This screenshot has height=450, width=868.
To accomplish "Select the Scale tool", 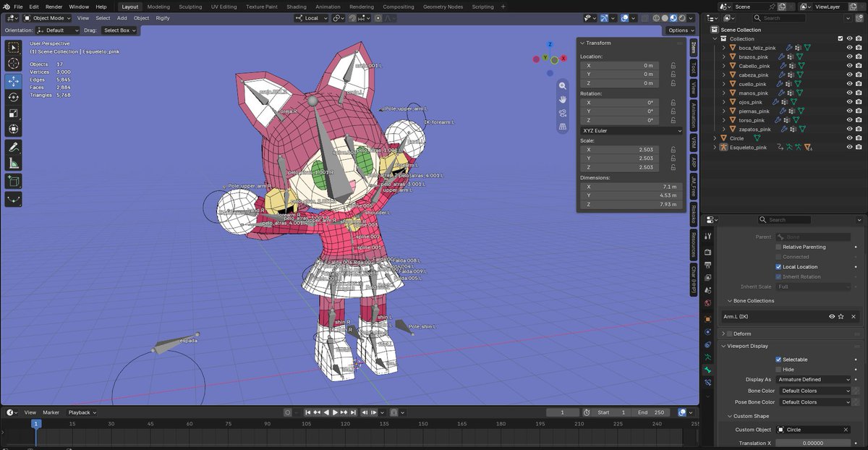I will (x=14, y=113).
